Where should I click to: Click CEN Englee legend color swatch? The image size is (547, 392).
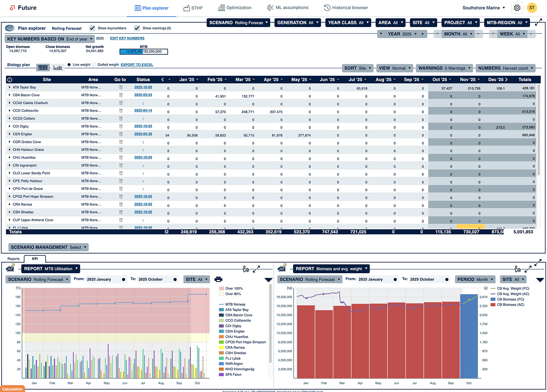[x=221, y=332]
